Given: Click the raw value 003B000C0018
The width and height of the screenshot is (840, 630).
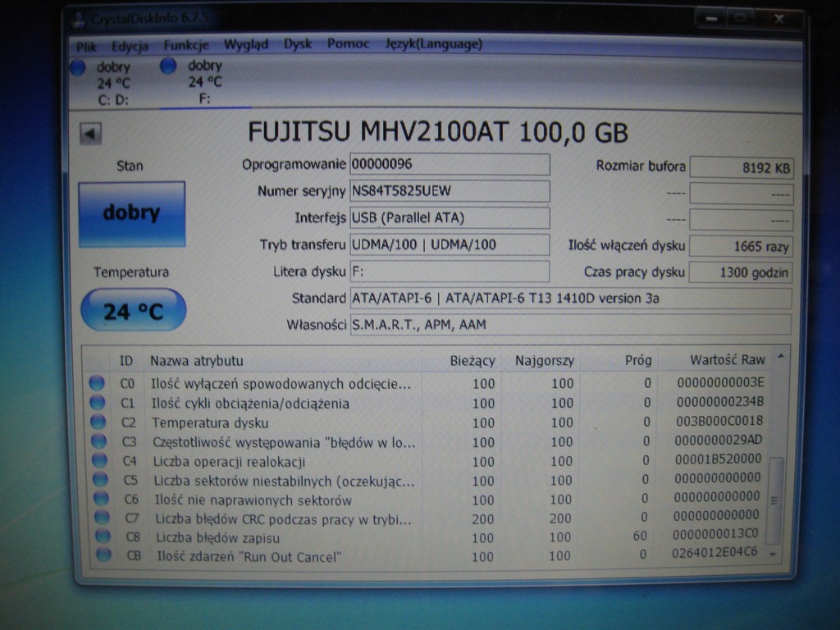Looking at the screenshot, I should tap(719, 421).
